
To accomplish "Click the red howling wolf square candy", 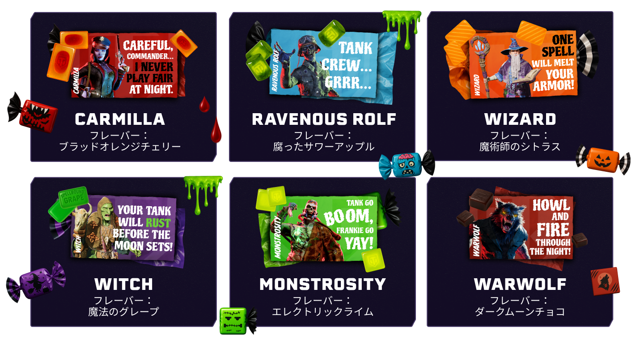I will pyautogui.click(x=605, y=281).
